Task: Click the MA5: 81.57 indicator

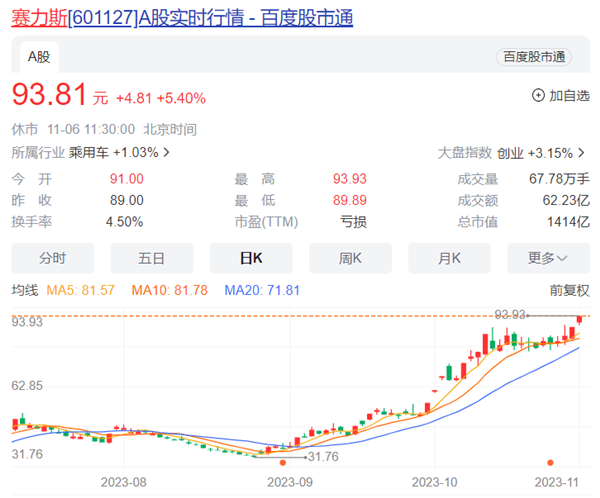Action: [x=80, y=290]
